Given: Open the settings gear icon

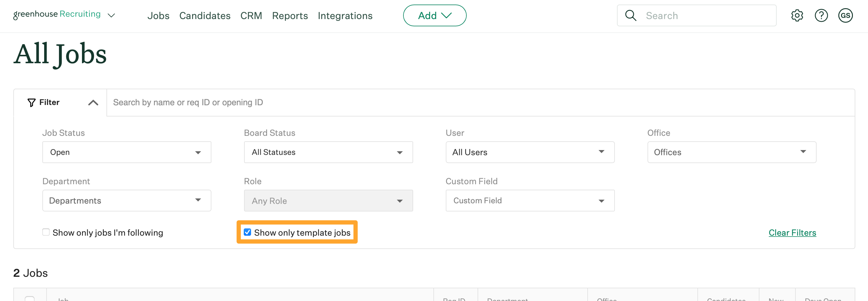Looking at the screenshot, I should tap(797, 15).
